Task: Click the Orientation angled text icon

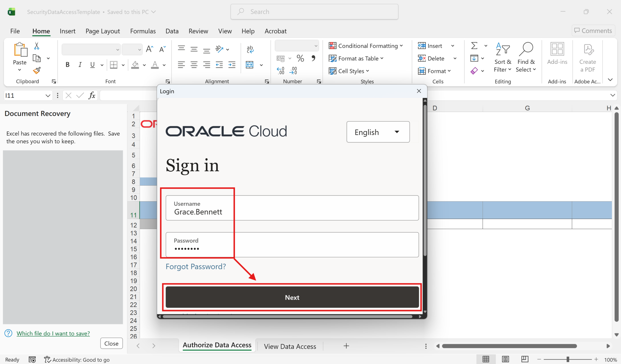Action: point(219,49)
